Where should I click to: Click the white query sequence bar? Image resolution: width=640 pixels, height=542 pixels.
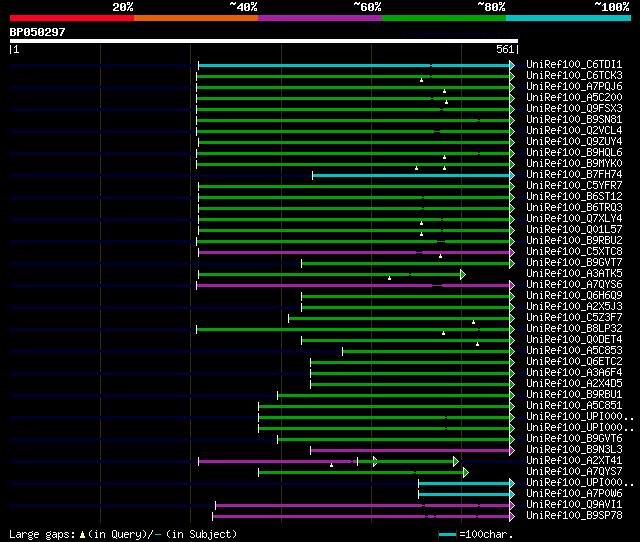[x=264, y=41]
